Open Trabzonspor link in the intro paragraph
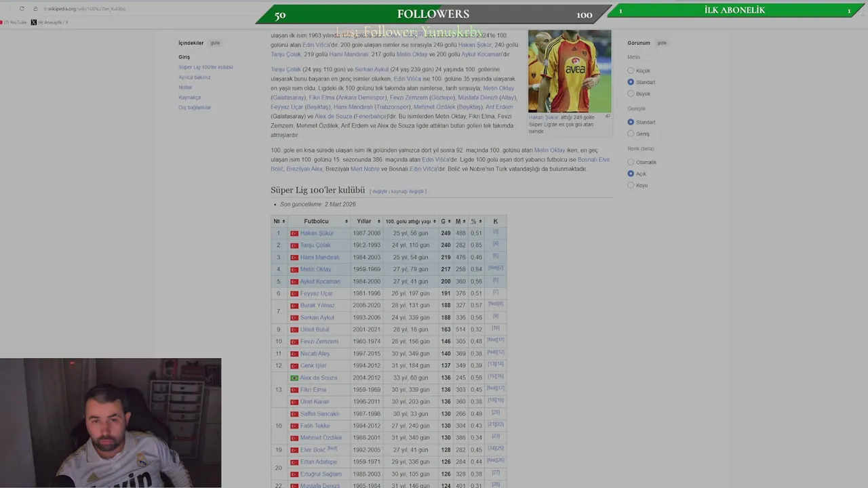The width and height of the screenshot is (868, 488). (x=393, y=107)
